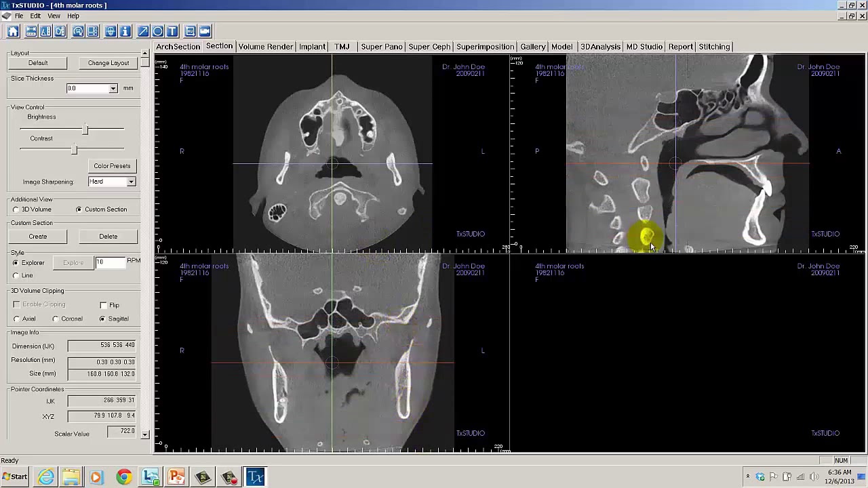Switch to the ArchSection tab
Screen dimensions: 868x488
pyautogui.click(x=178, y=47)
